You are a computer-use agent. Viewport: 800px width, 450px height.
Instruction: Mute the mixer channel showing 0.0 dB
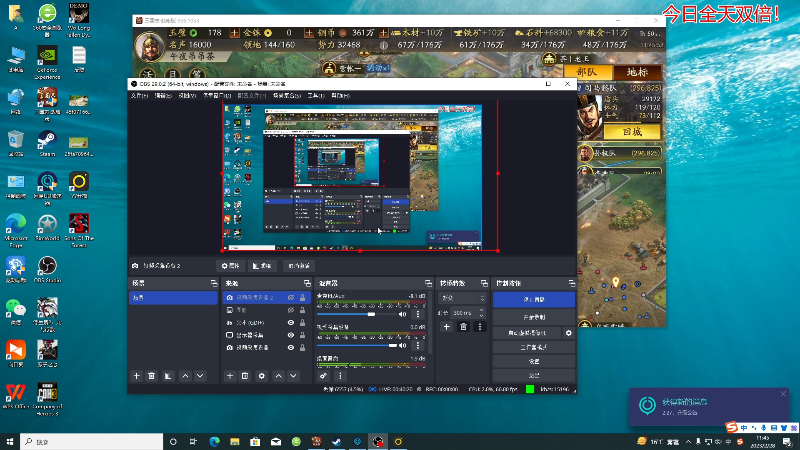point(403,345)
